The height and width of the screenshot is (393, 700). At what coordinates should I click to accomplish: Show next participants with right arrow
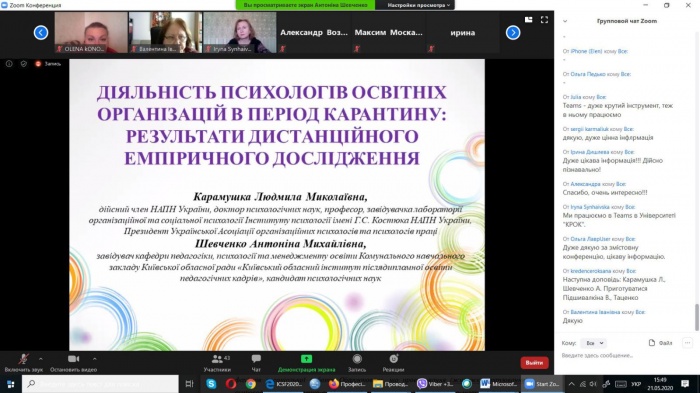coord(513,33)
